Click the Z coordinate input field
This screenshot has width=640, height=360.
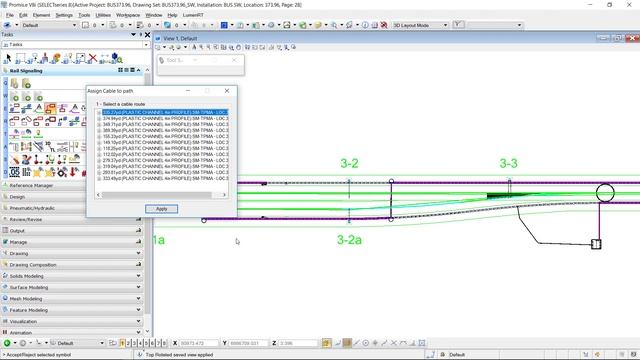[298, 343]
